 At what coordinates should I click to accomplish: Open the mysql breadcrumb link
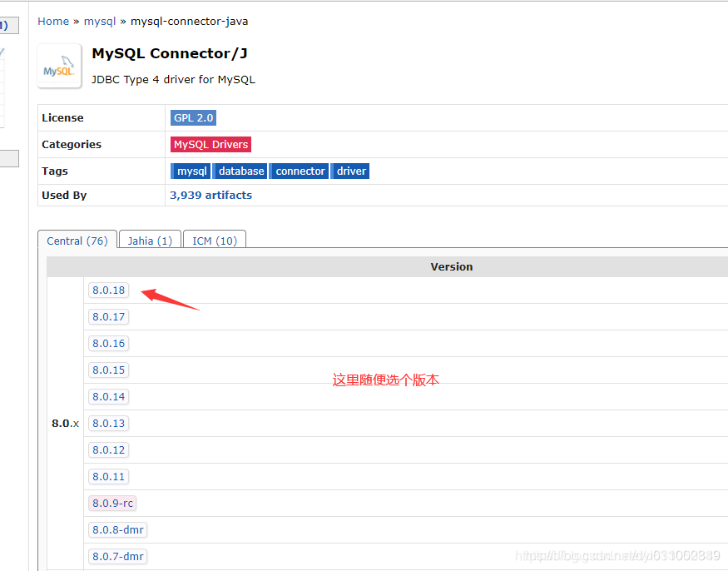[x=99, y=22]
